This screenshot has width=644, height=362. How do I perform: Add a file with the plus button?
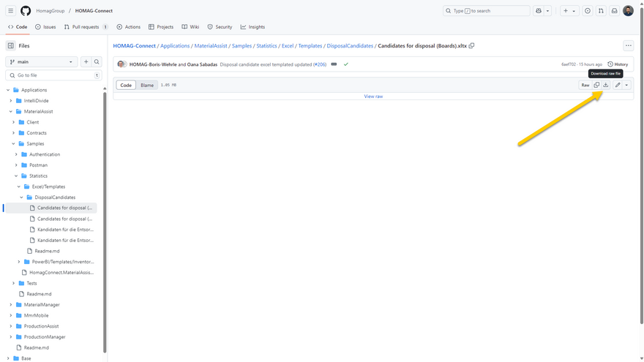point(86,61)
